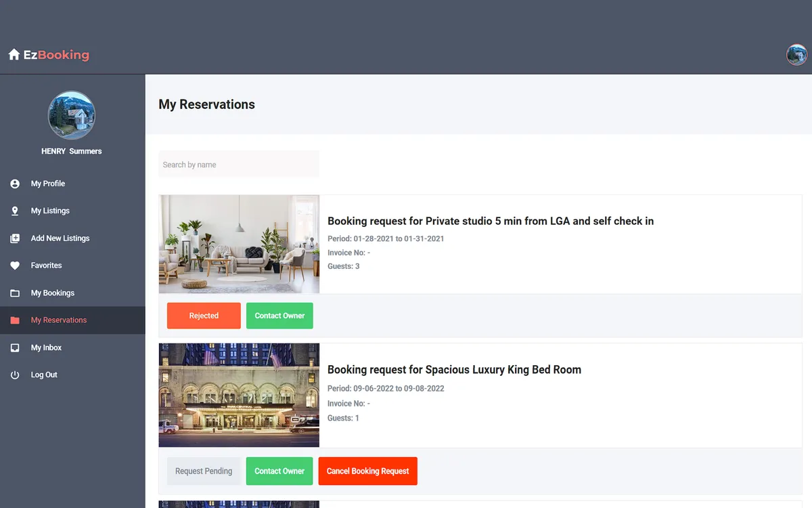Click the Log Out power icon
The width and height of the screenshot is (812, 508).
point(15,375)
